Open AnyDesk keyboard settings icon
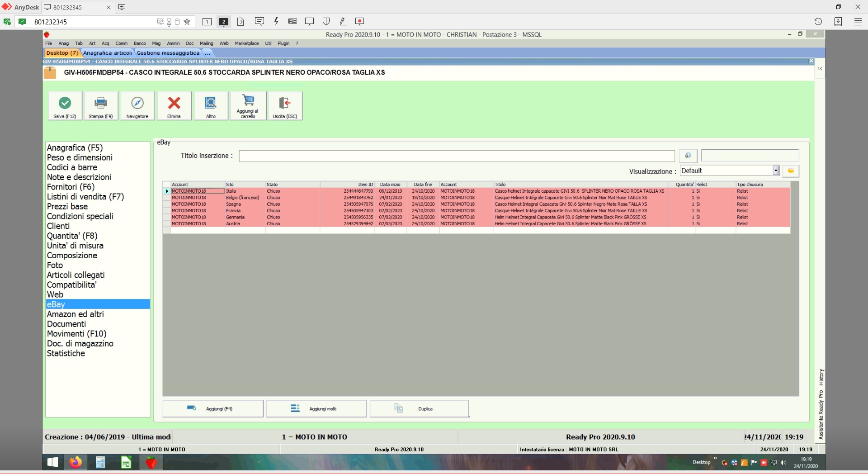 pos(292,21)
